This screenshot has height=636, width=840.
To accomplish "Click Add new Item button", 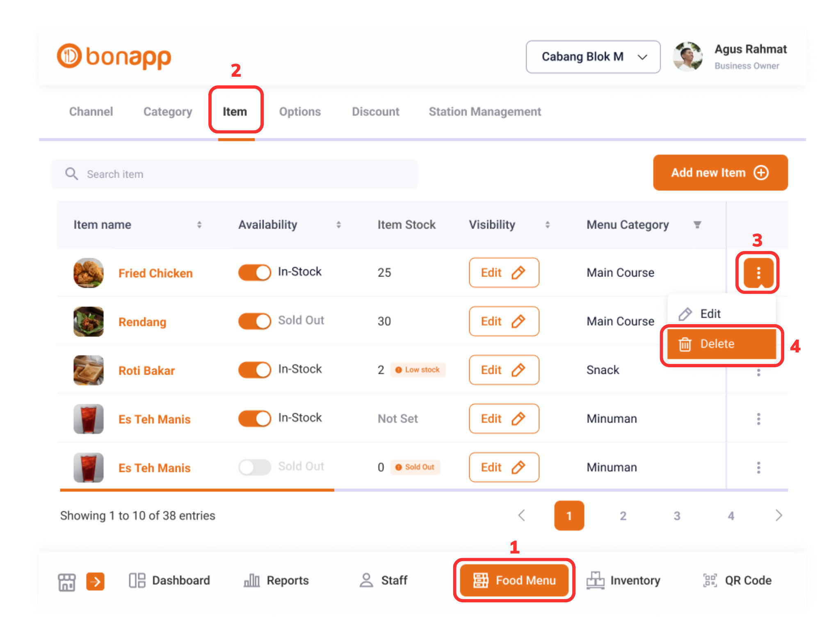I will pos(720,173).
